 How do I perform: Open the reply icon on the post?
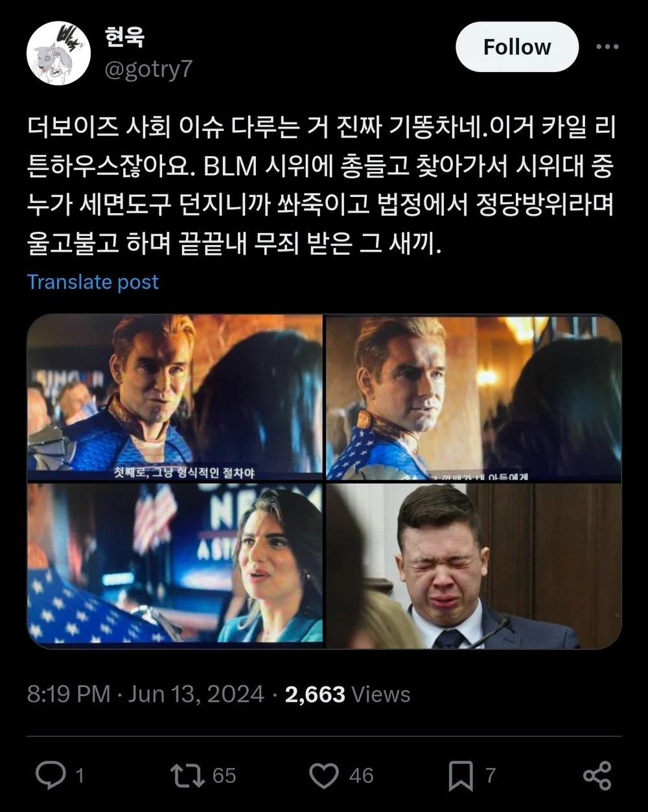[51, 776]
